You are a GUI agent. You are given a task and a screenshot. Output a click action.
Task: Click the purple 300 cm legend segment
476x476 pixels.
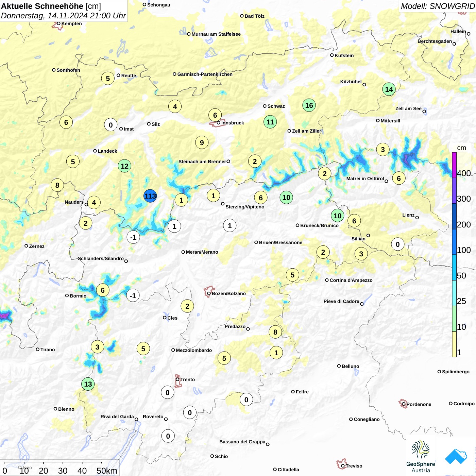point(454,191)
